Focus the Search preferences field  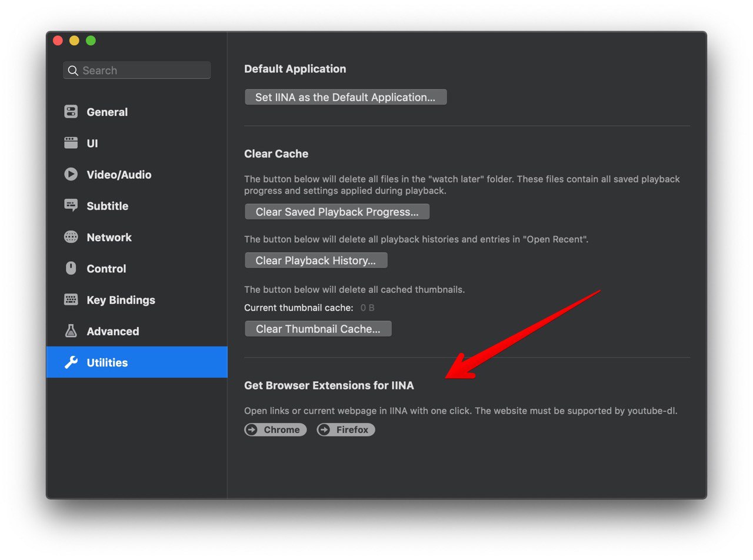[x=136, y=71]
